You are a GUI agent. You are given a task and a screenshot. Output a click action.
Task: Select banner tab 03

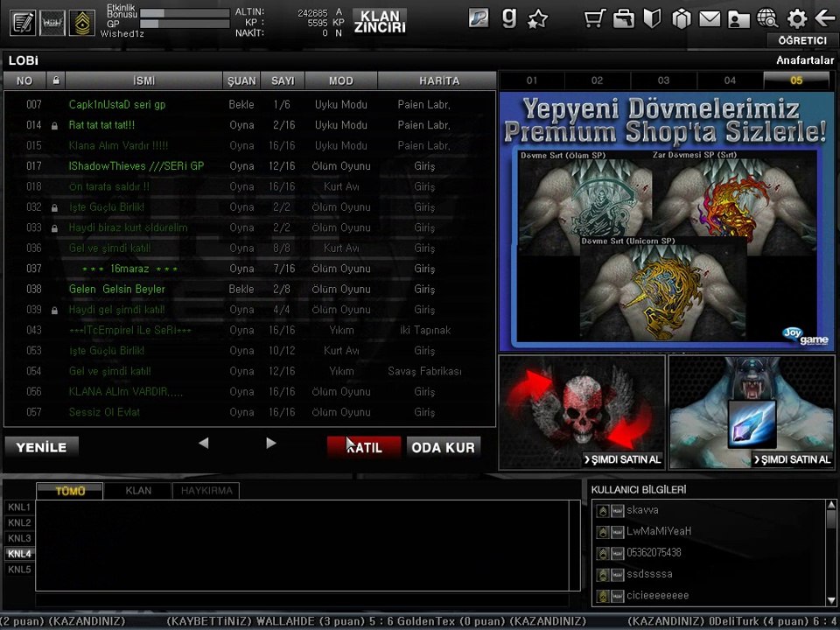pyautogui.click(x=664, y=80)
